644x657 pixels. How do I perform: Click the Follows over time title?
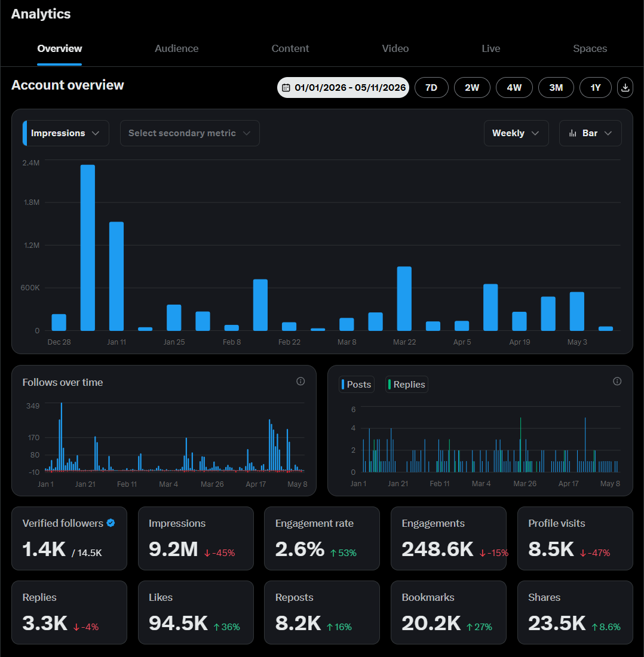(x=63, y=382)
